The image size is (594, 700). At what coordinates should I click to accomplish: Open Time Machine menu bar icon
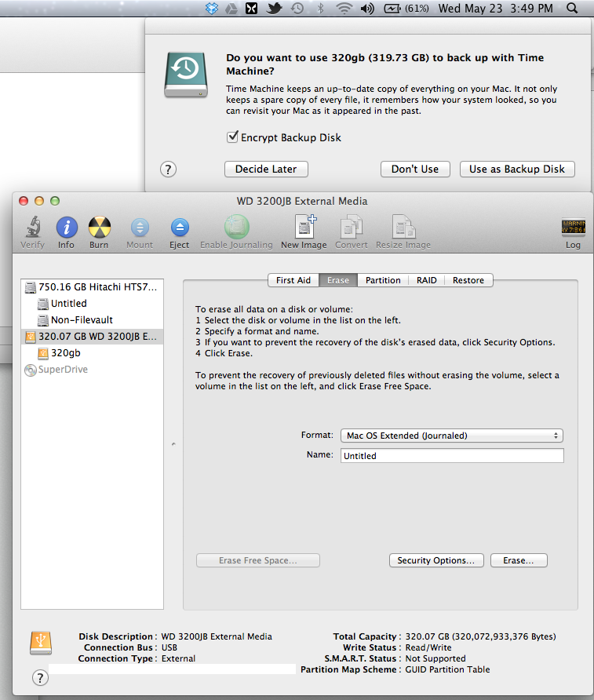(297, 8)
